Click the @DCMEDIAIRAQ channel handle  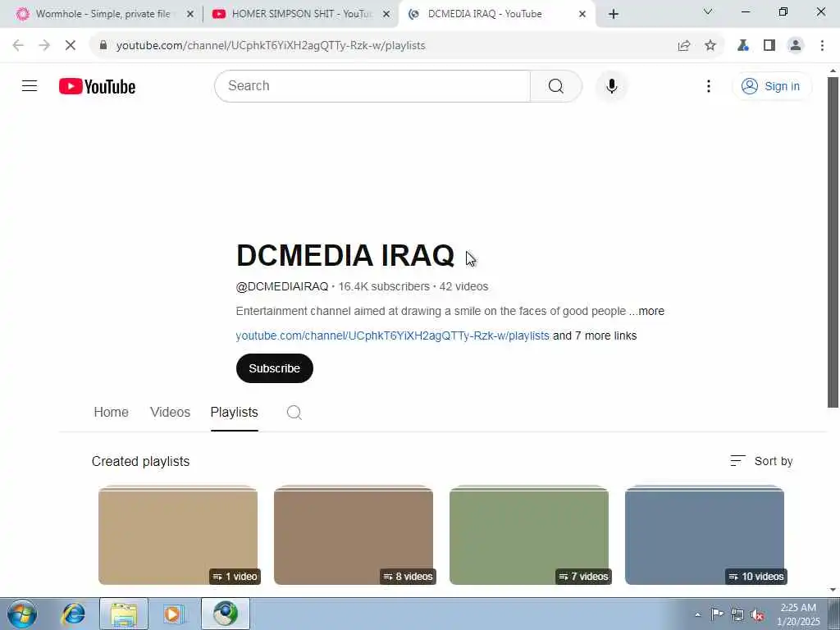[x=282, y=286]
